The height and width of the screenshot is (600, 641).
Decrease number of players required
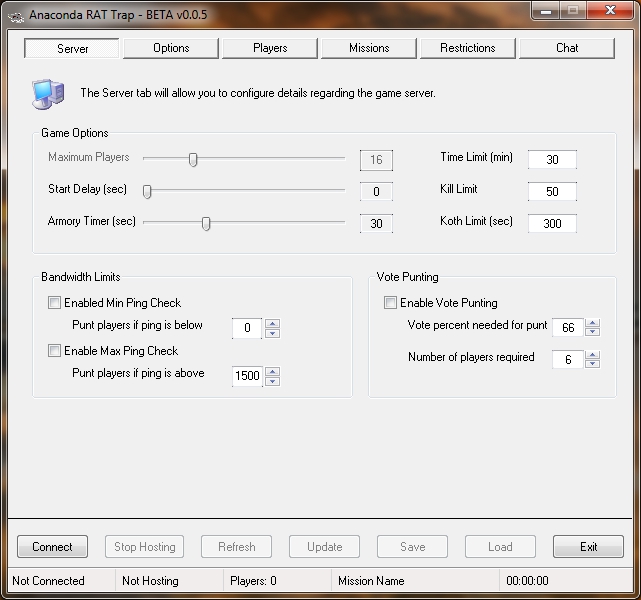(x=592, y=363)
